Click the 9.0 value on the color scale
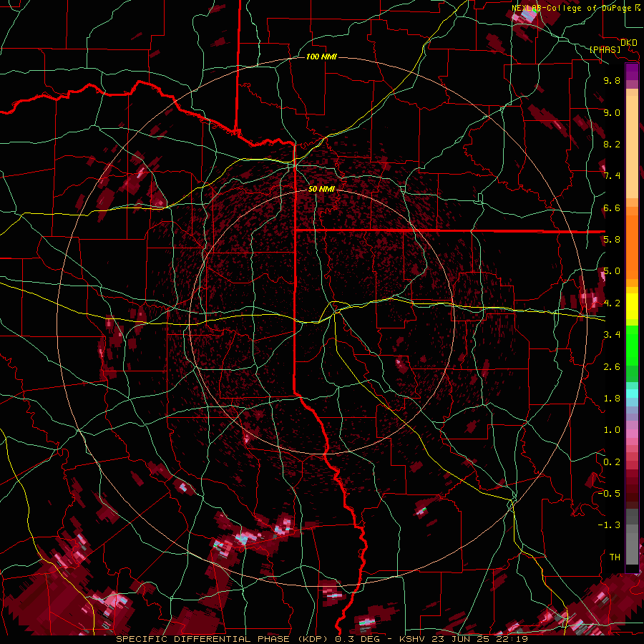Image resolution: width=644 pixels, height=644 pixels. (612, 112)
